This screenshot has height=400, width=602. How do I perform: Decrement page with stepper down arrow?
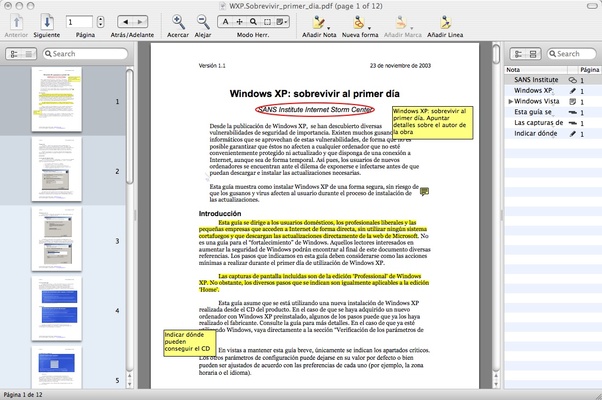[100, 25]
